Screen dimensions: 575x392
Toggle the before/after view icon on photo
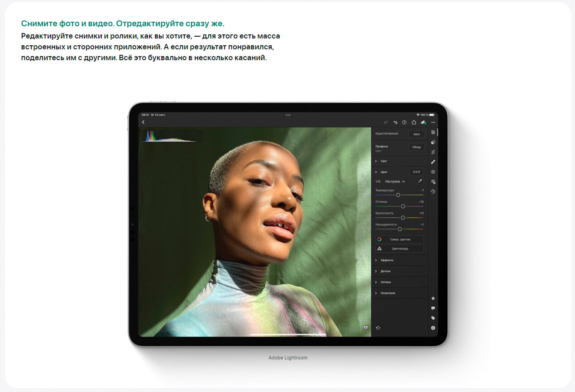click(365, 327)
